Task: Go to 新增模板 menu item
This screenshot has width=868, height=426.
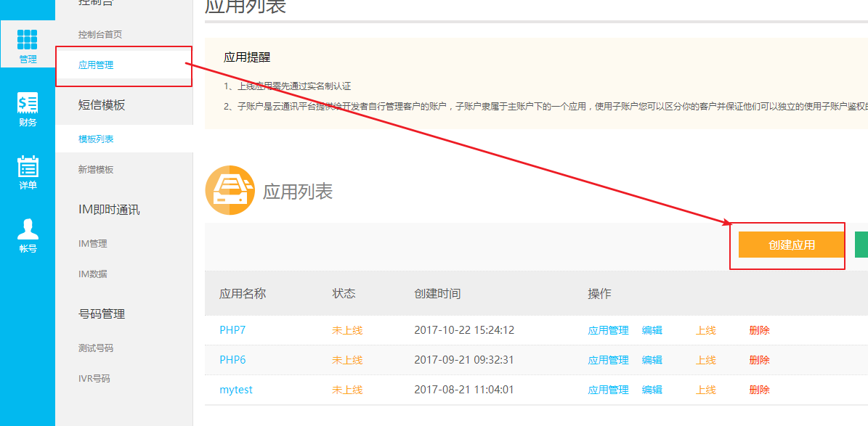Action: (x=96, y=170)
